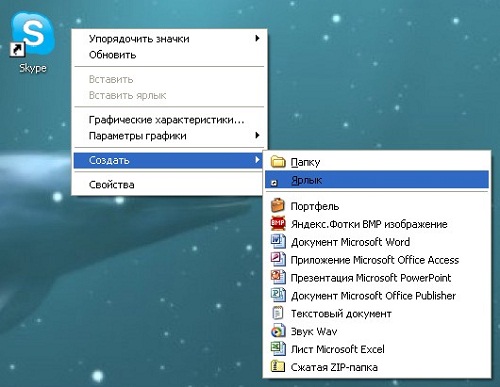Select Сжатая ZIP-папка entry
500x387 pixels.
[x=377, y=367]
